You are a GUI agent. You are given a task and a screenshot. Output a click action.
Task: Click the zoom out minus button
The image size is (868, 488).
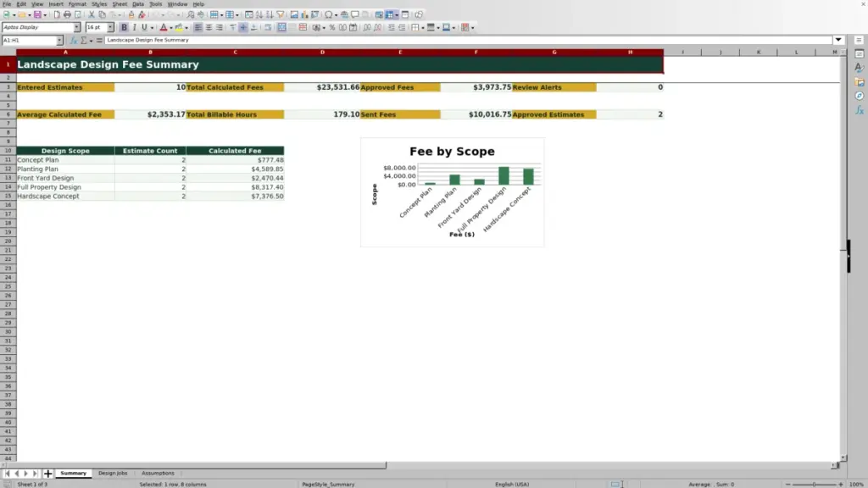787,484
